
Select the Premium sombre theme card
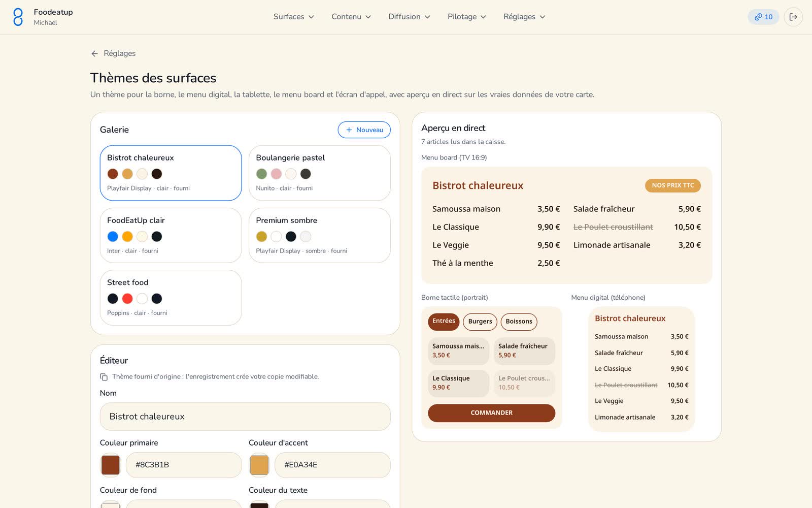click(x=319, y=235)
